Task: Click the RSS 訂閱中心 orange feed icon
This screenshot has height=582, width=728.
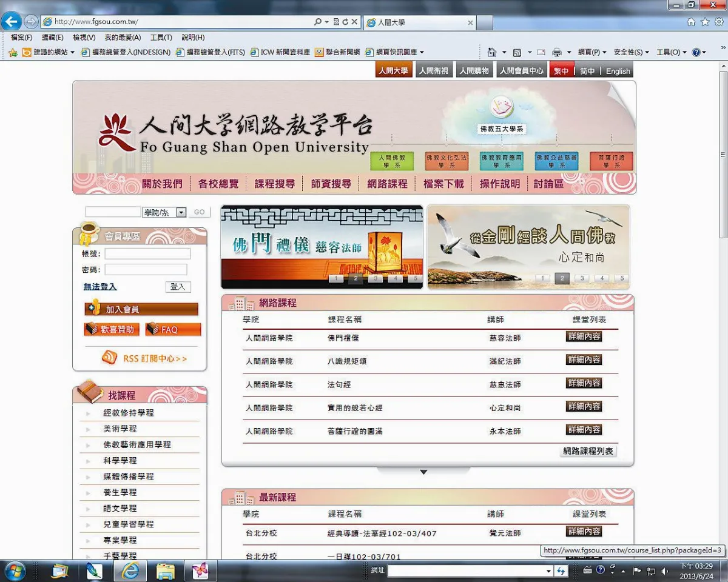Action: click(x=109, y=358)
